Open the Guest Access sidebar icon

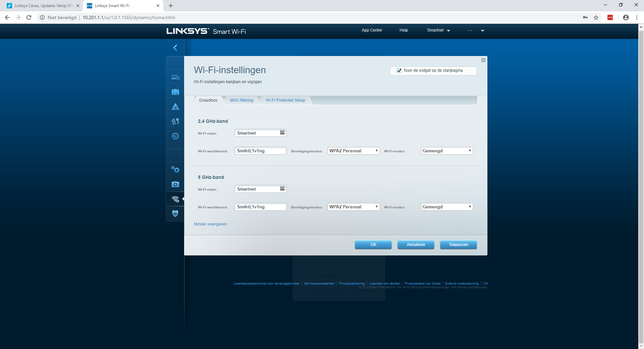(x=175, y=92)
